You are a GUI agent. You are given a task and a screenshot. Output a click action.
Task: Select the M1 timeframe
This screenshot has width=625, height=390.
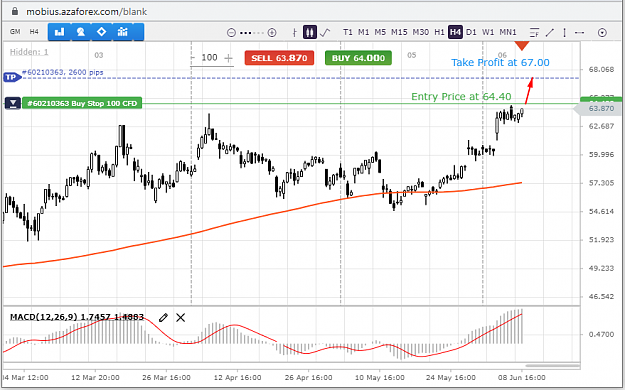click(363, 32)
